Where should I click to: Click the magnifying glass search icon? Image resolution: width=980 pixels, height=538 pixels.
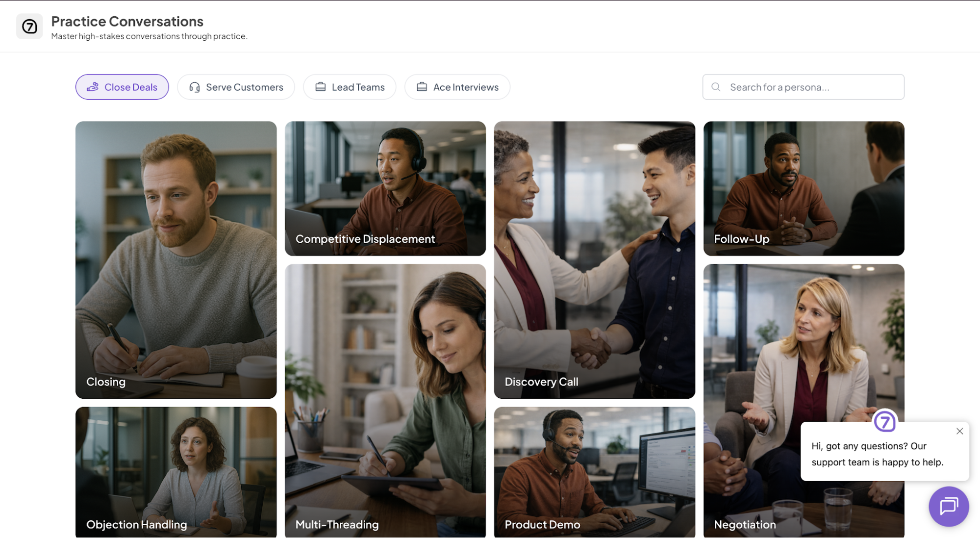click(716, 87)
